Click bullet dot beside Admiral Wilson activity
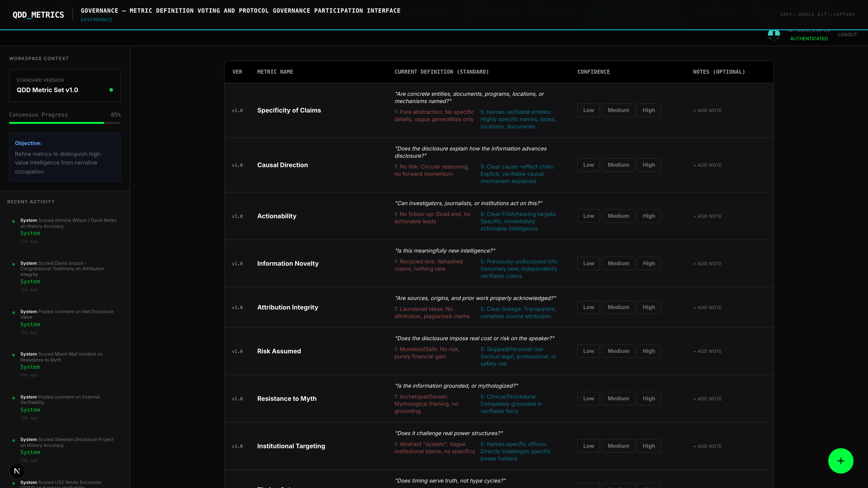The image size is (868, 488). 14,221
